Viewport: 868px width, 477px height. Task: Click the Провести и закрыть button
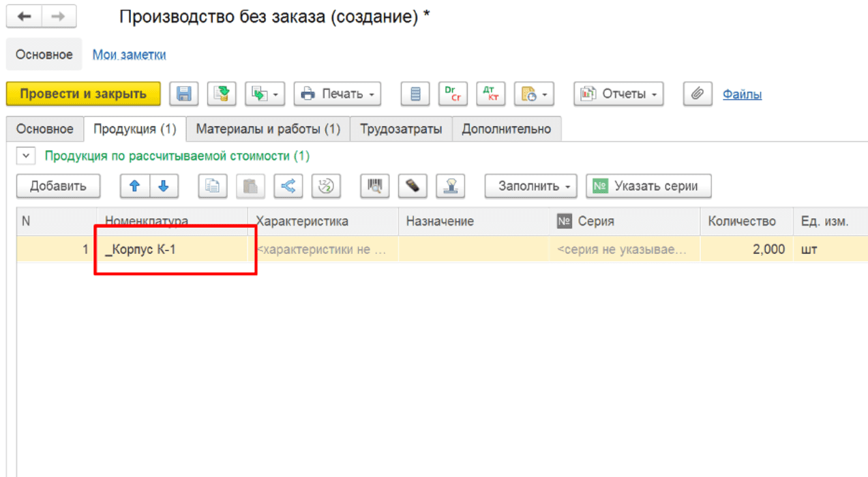pyautogui.click(x=83, y=93)
